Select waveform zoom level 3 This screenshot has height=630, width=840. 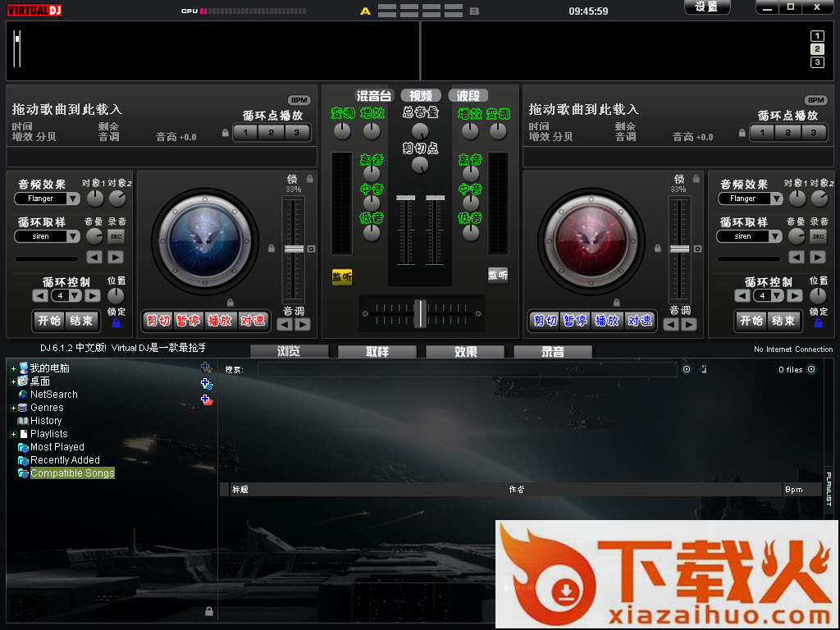pyautogui.click(x=817, y=62)
